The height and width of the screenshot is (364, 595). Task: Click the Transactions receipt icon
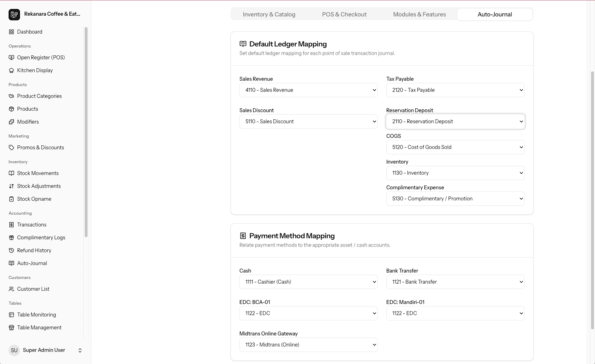[x=11, y=225]
